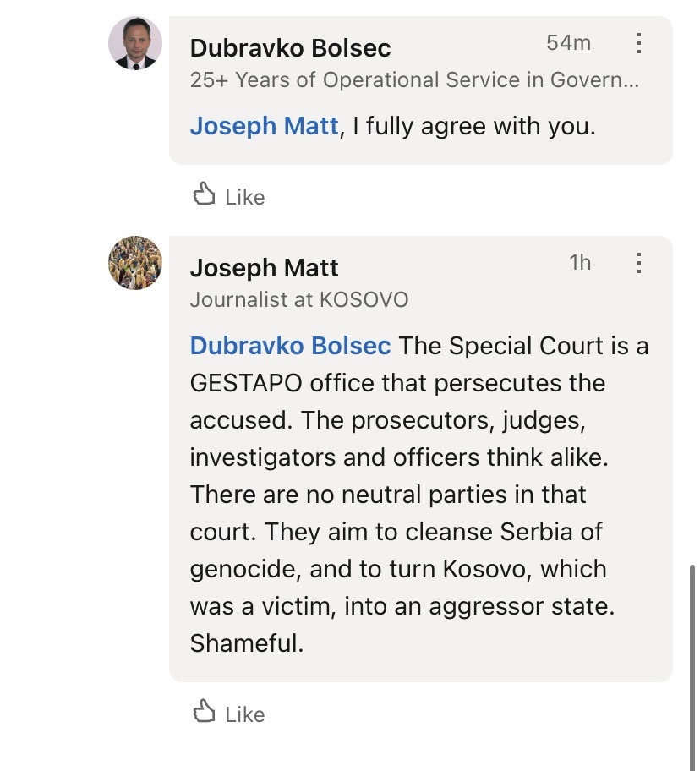Click the "25+ Years of Operational Service" headline
The width and height of the screenshot is (700, 771).
pos(414,80)
